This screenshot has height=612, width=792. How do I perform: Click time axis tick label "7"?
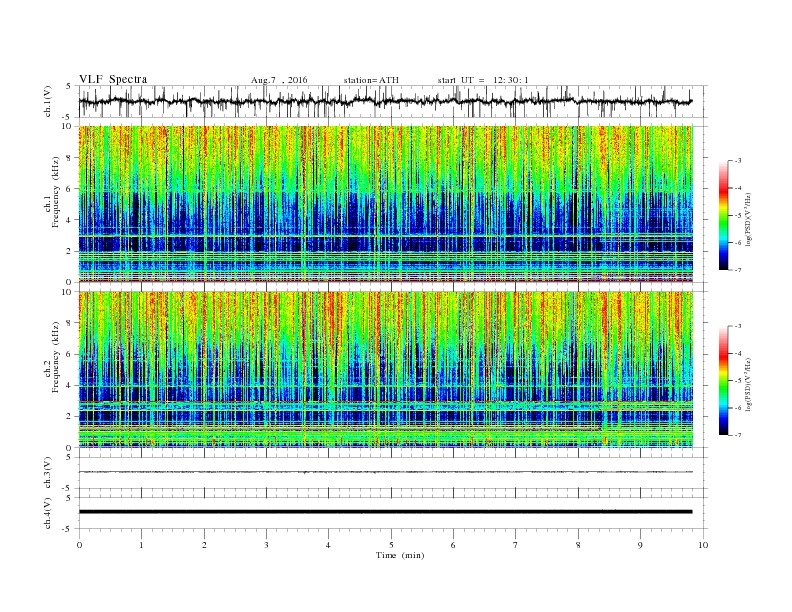tap(516, 545)
